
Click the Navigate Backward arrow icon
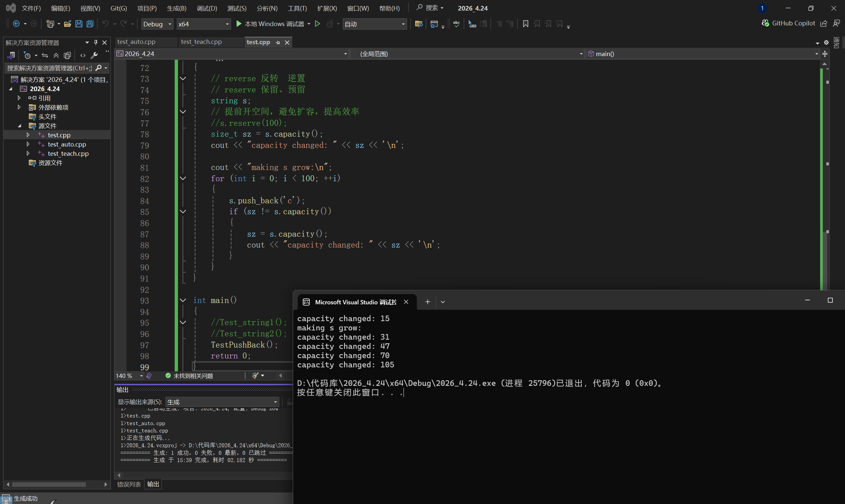point(16,24)
